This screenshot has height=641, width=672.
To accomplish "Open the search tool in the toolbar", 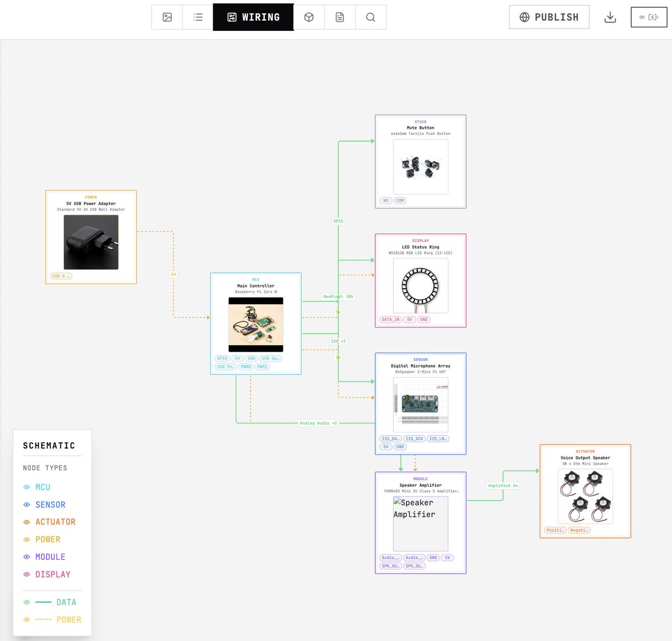I will (371, 17).
